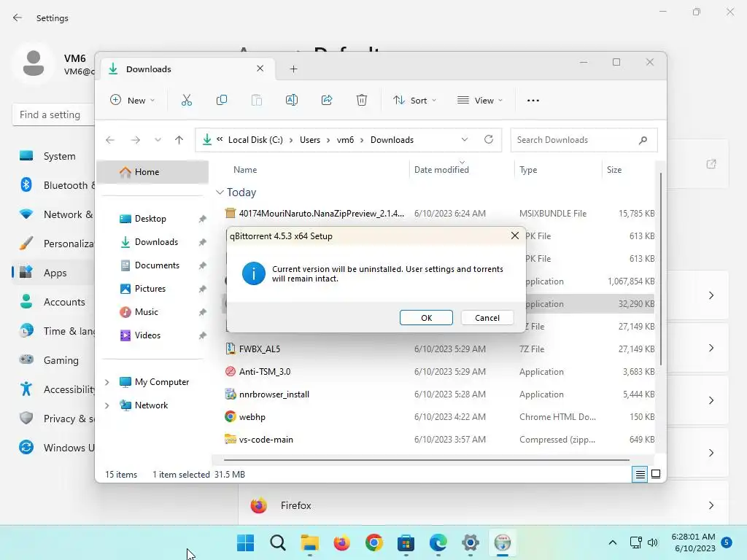Add a new Explorer tab

click(293, 69)
